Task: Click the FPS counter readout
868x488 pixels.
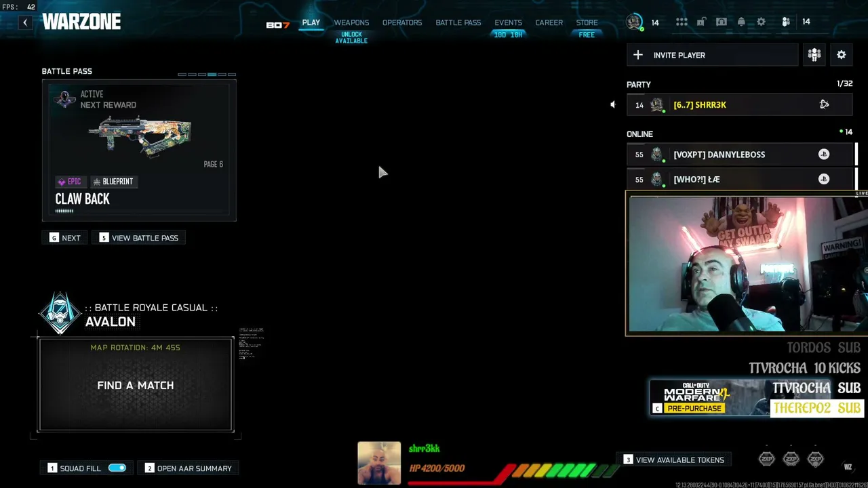Action: pyautogui.click(x=20, y=7)
